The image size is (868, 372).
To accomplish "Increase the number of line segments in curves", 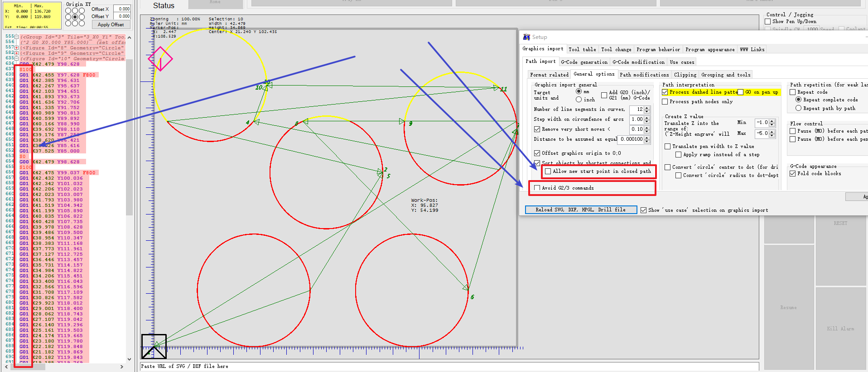I will point(647,108).
